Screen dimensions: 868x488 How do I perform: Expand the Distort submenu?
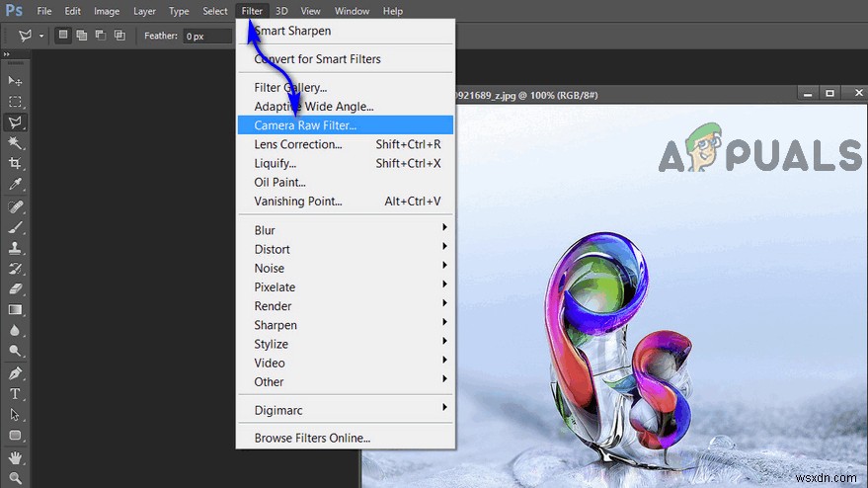[x=346, y=249]
